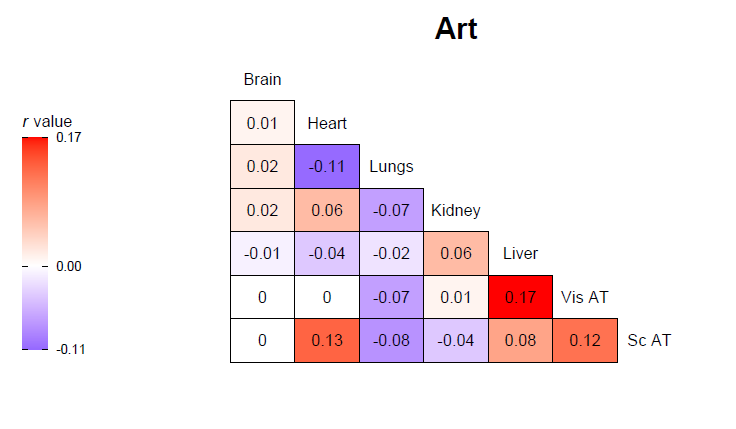Click the 0.13 cell in the Sc AT row

click(x=327, y=341)
